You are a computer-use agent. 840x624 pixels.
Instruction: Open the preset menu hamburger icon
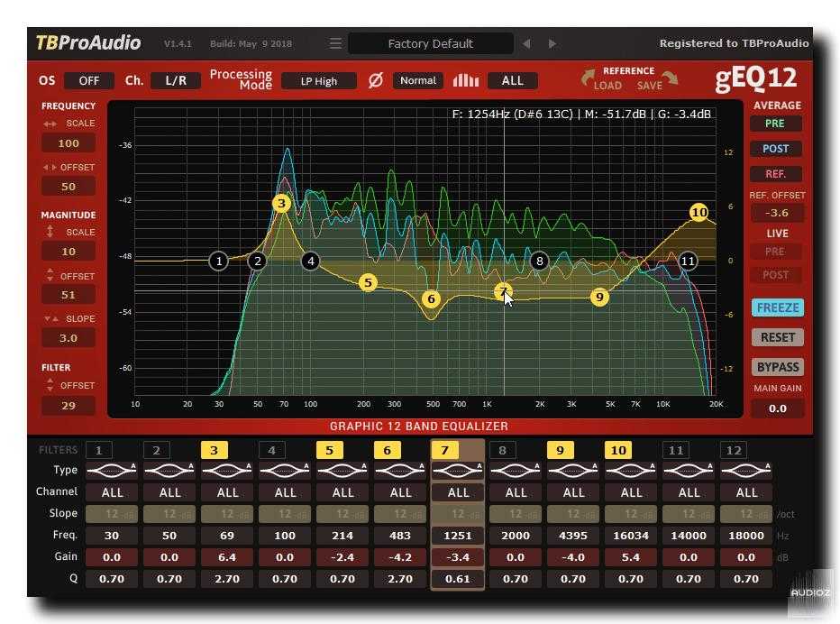point(335,43)
